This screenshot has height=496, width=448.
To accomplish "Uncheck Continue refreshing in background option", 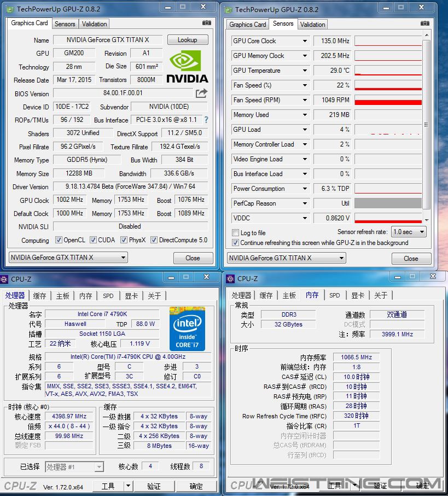I will pos(235,243).
